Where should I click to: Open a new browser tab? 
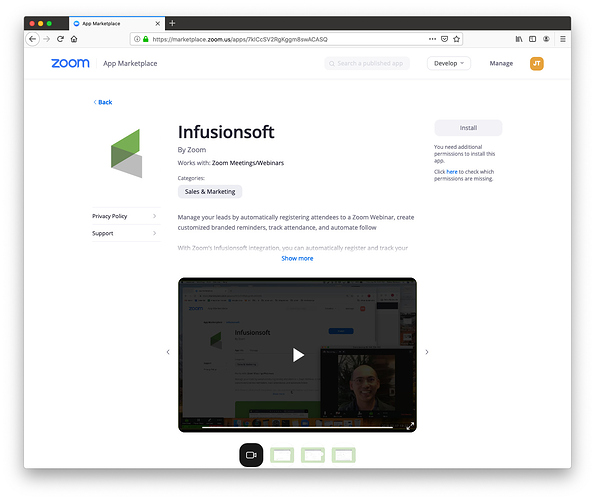point(172,24)
